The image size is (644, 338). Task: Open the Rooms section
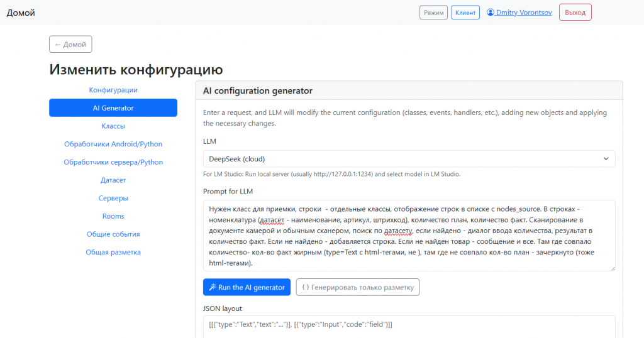[113, 216]
